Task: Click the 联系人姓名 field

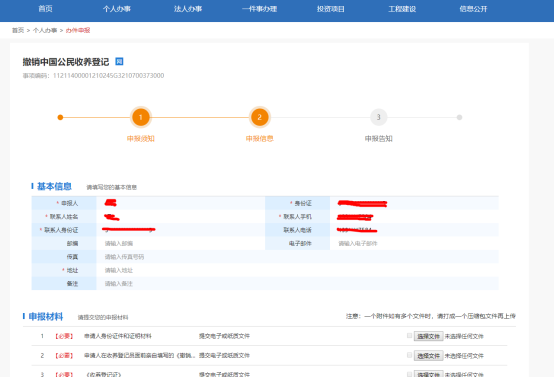Action: [181, 217]
